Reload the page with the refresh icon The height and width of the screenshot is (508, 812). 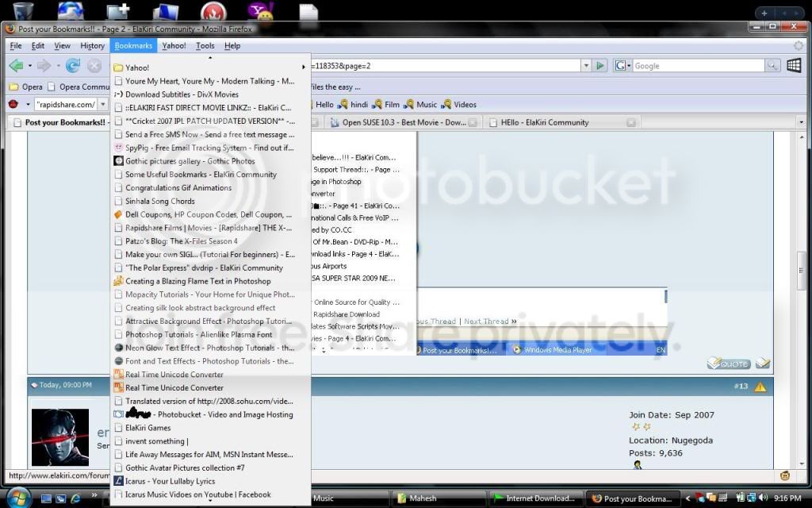72,66
